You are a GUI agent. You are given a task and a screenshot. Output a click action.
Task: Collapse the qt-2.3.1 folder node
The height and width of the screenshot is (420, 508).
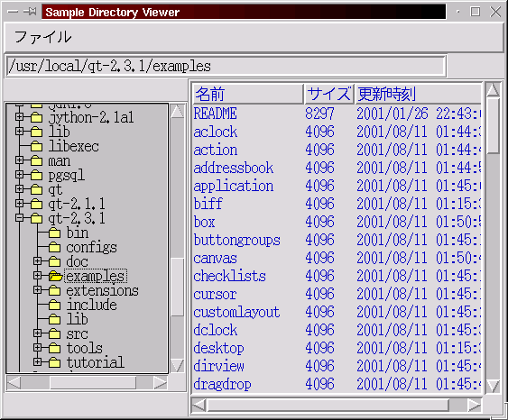pos(20,218)
